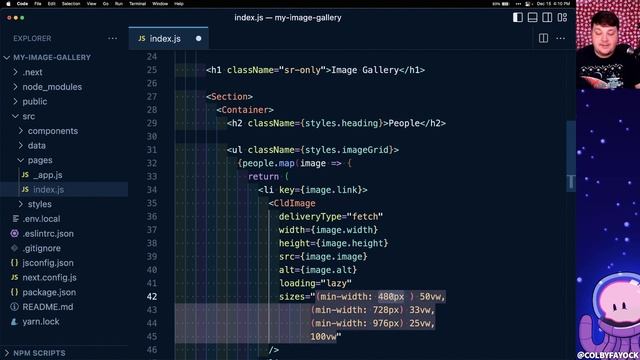
Task: Open the Code application menu
Action: (22, 4)
